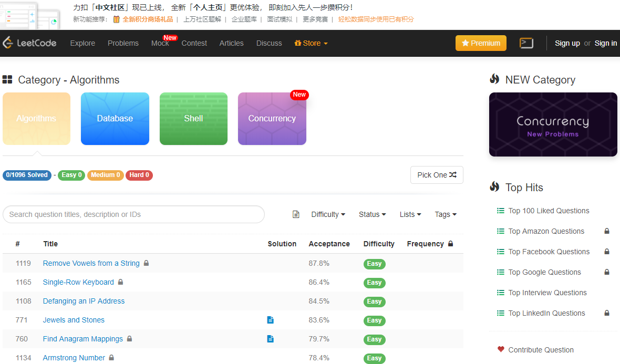The image size is (620, 364).
Task: Click the shuffle icon in Pick One
Action: click(452, 174)
